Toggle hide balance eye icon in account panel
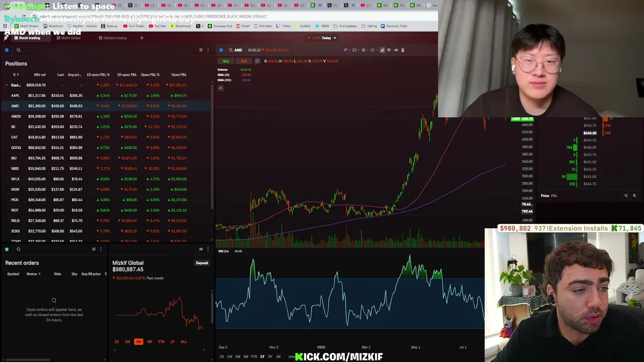The width and height of the screenshot is (644, 362). [x=201, y=249]
